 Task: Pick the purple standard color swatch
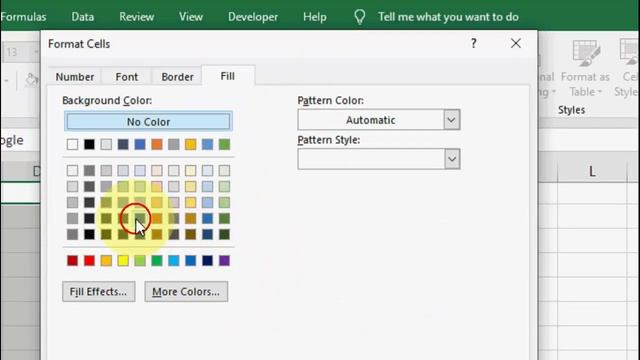pyautogui.click(x=224, y=260)
